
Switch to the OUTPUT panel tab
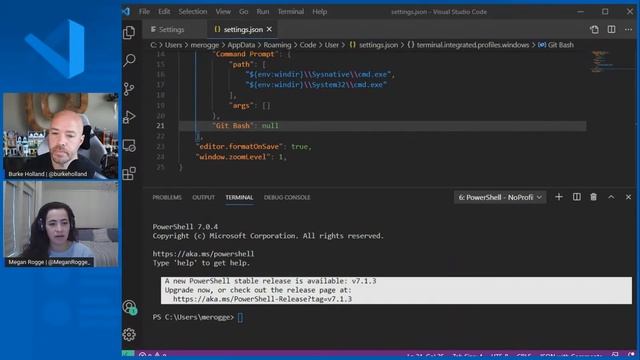point(203,197)
